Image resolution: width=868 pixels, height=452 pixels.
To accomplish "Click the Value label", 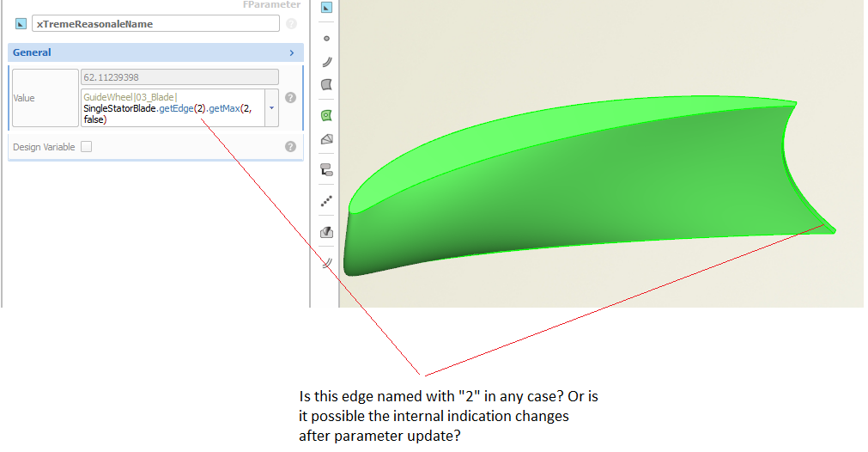I will point(24,98).
